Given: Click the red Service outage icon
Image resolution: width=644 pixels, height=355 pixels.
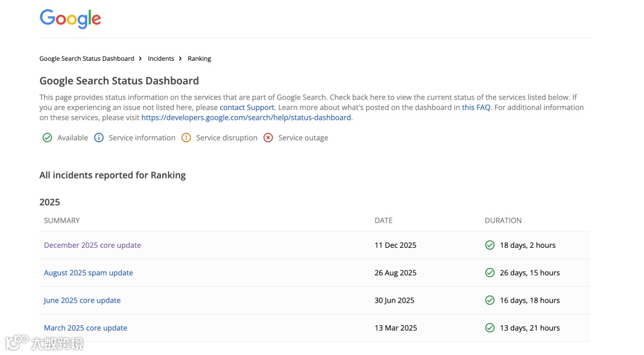Looking at the screenshot, I should 268,138.
